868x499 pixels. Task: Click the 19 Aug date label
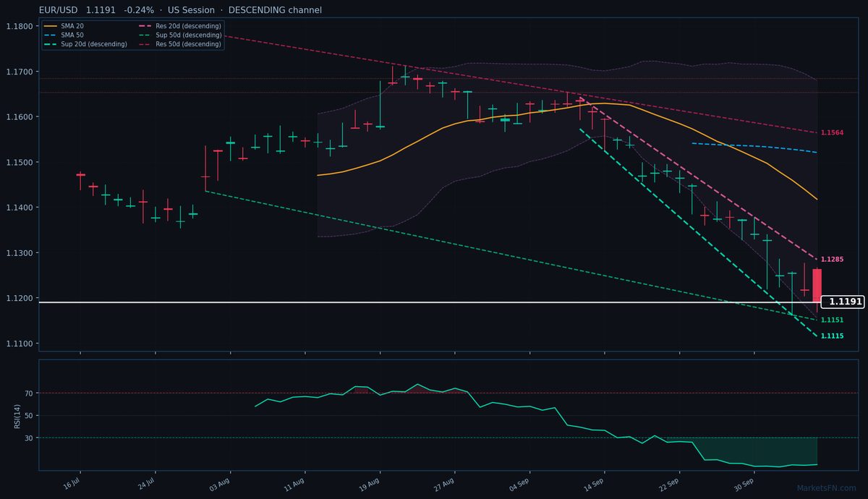coord(370,483)
